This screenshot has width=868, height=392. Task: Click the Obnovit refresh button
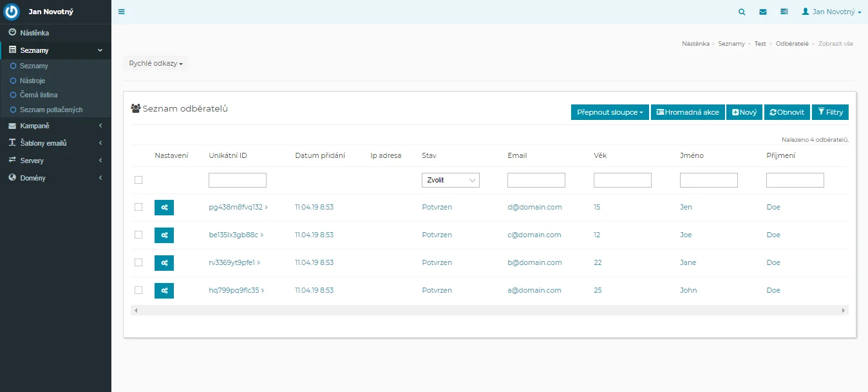pos(787,112)
